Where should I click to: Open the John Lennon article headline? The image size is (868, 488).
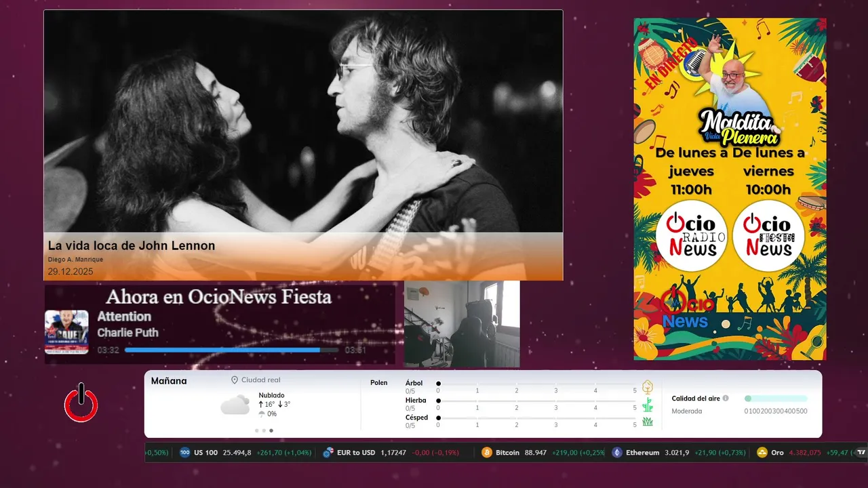[x=132, y=245]
